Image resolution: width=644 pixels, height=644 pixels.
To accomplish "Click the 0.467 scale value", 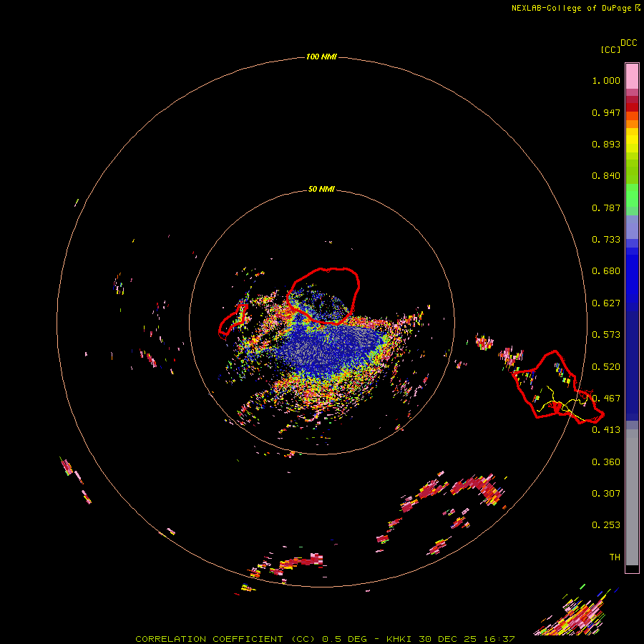I will click(606, 399).
